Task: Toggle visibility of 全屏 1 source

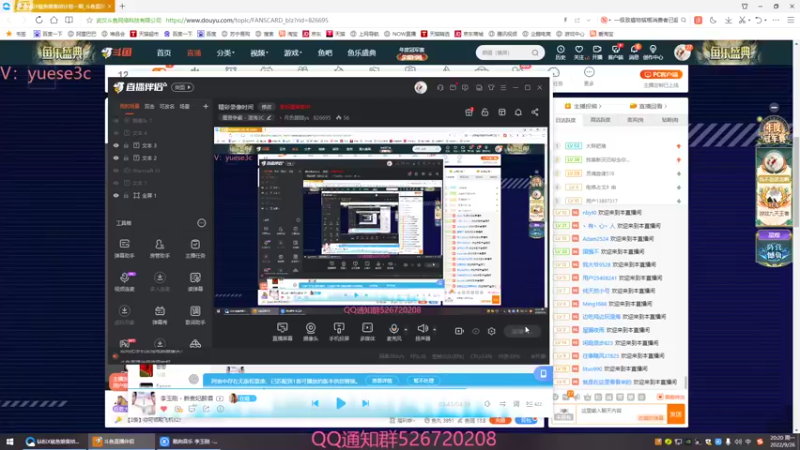Action: pyautogui.click(x=116, y=195)
